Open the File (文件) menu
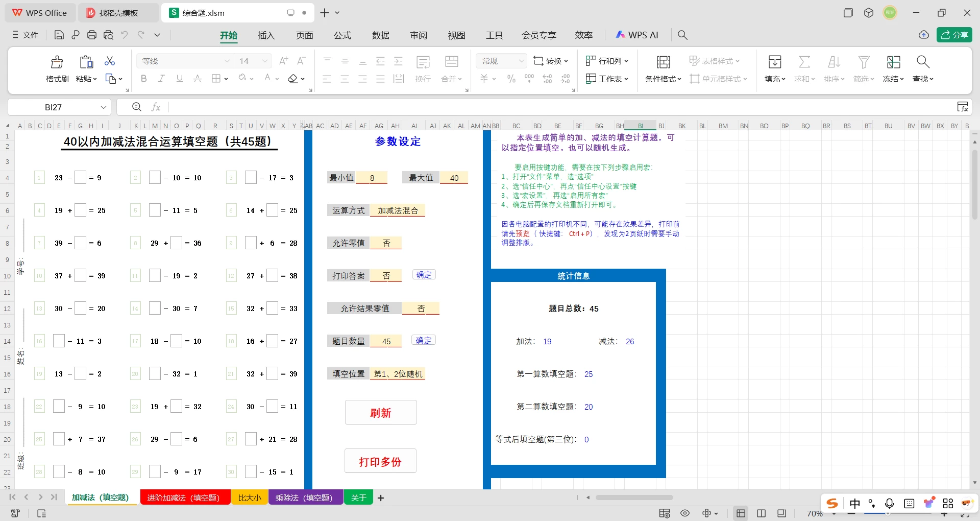This screenshot has width=980, height=521. tap(26, 35)
